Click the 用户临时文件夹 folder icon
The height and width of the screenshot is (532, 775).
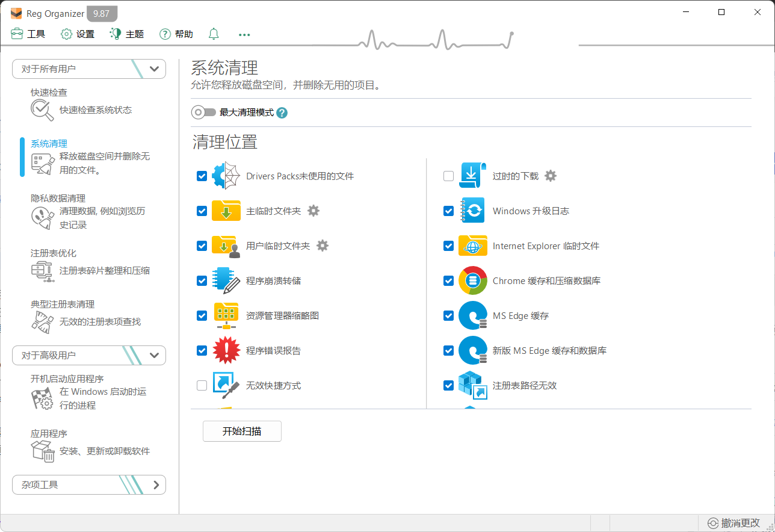(226, 246)
